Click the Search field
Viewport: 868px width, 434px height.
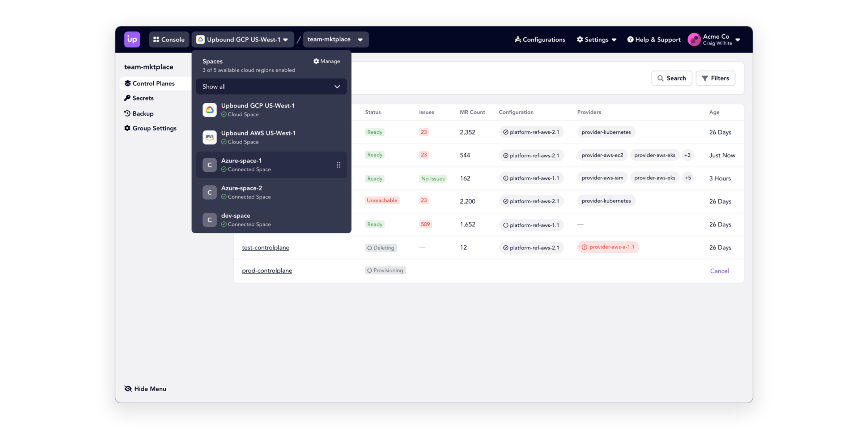671,78
